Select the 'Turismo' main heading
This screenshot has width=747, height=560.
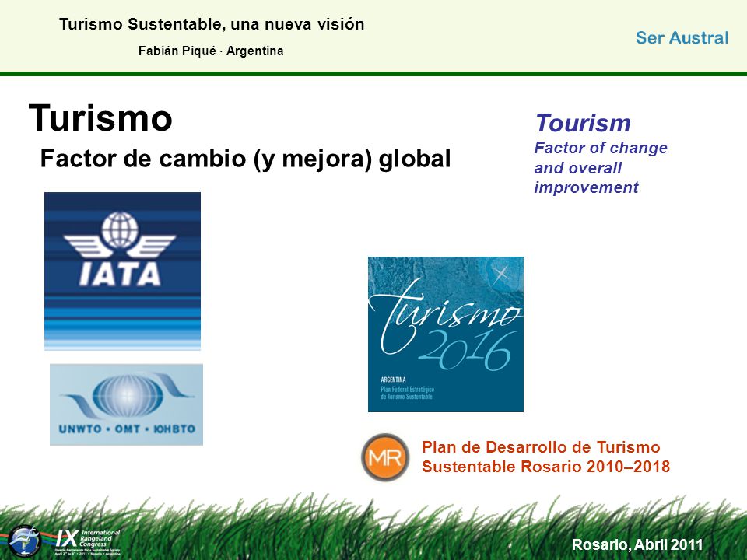(100, 118)
